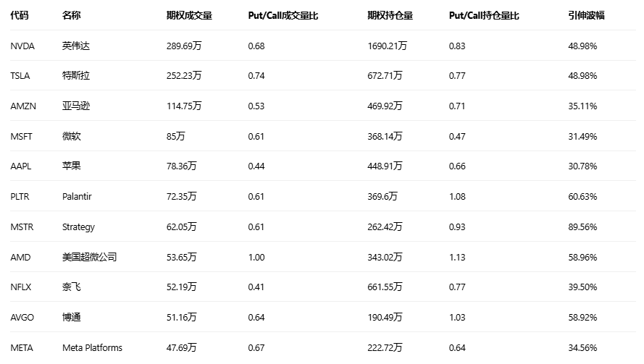Click the Meta Platforms stock name
Image resolution: width=644 pixels, height=364 pixels.
point(92,347)
